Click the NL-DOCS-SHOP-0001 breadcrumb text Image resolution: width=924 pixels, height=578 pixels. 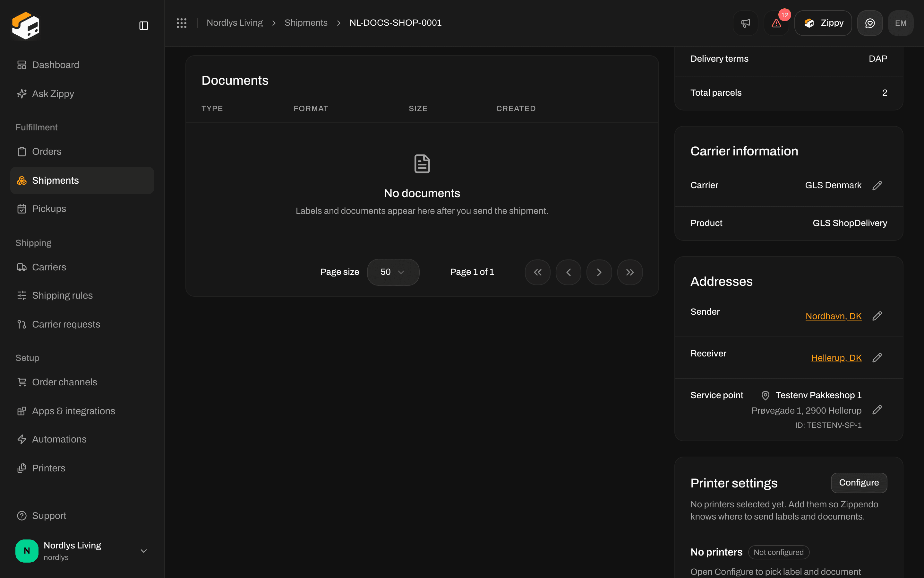[396, 23]
